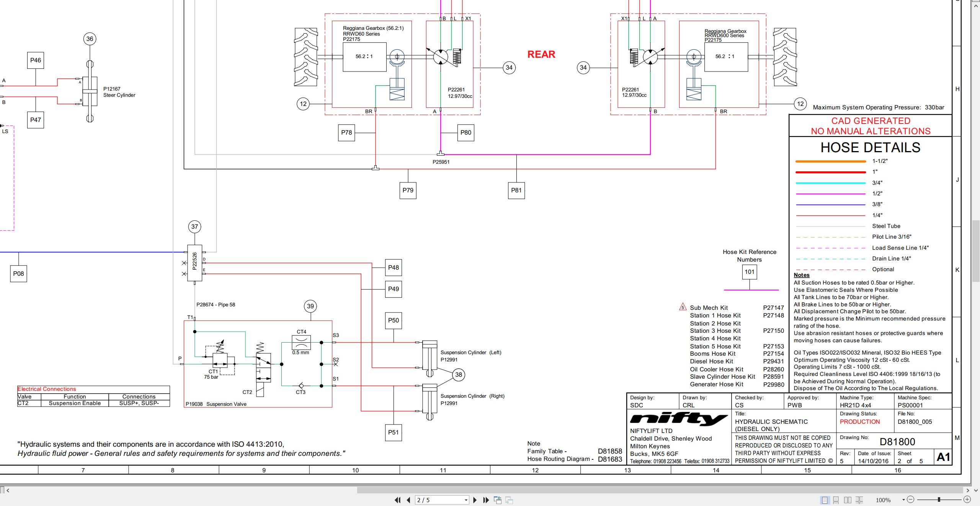Screen dimensions: 980x506
Task: Click the Electrical Connections table heading
Action: click(47, 389)
